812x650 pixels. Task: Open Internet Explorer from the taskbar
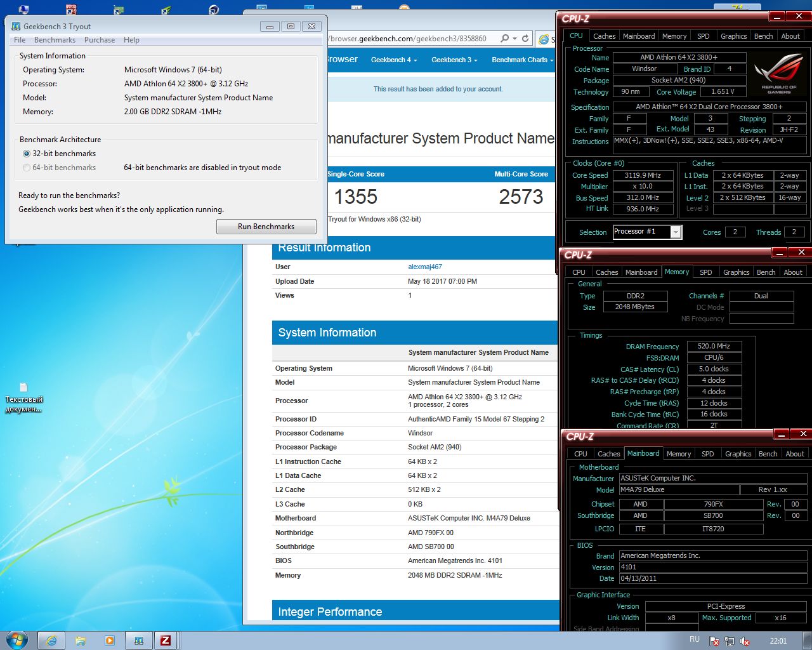[x=51, y=640]
